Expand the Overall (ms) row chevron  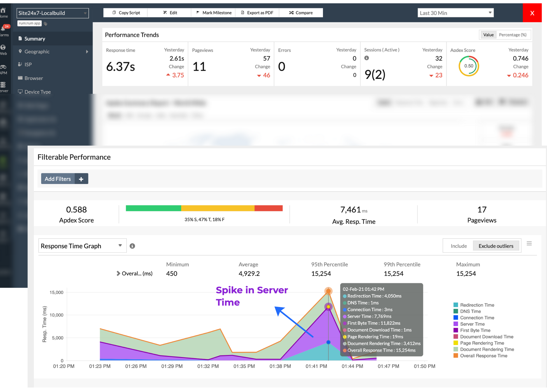click(118, 273)
